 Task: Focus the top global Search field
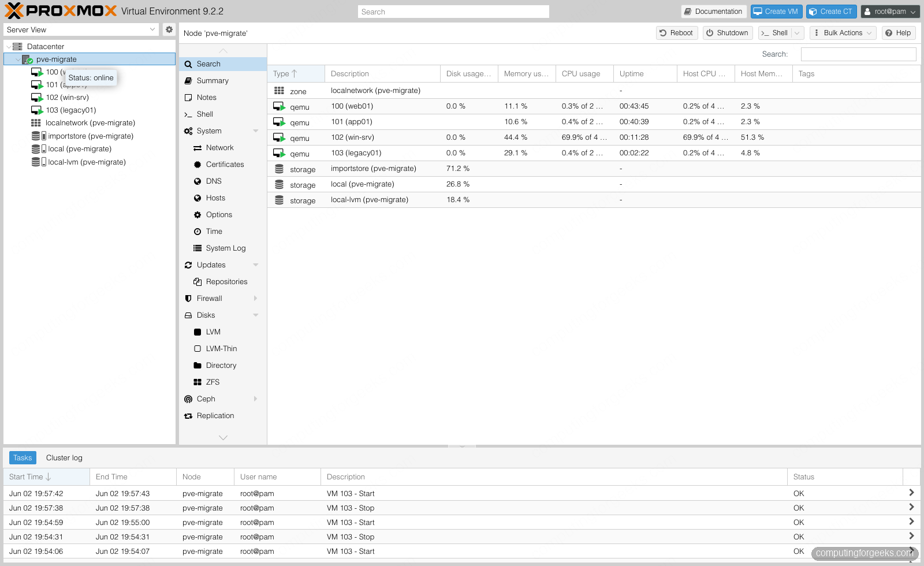(453, 12)
